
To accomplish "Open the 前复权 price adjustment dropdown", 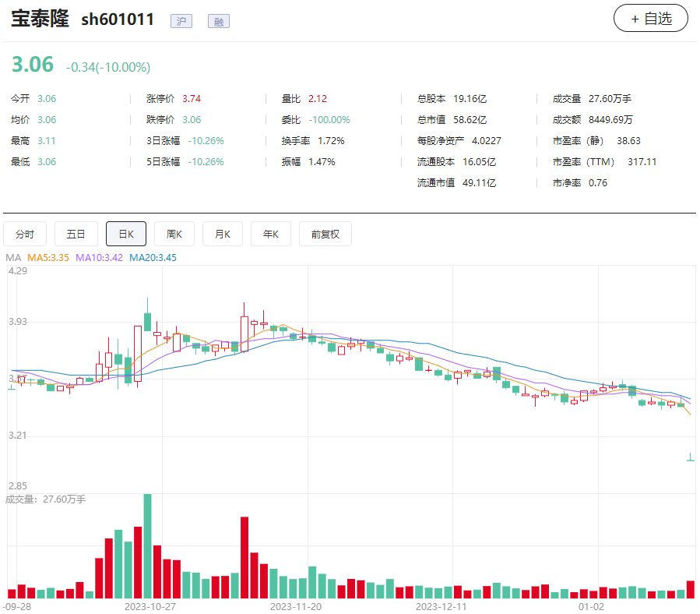I will coord(325,234).
